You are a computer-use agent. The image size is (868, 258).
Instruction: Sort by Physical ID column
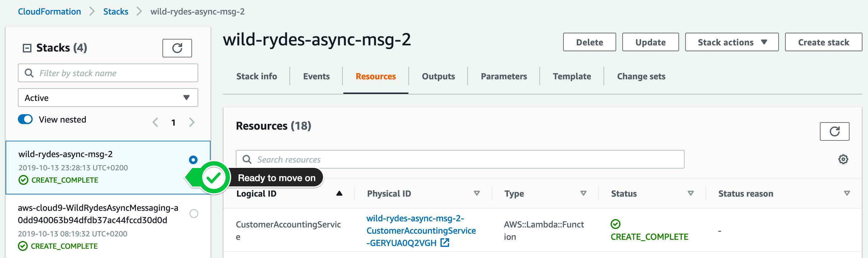point(477,193)
